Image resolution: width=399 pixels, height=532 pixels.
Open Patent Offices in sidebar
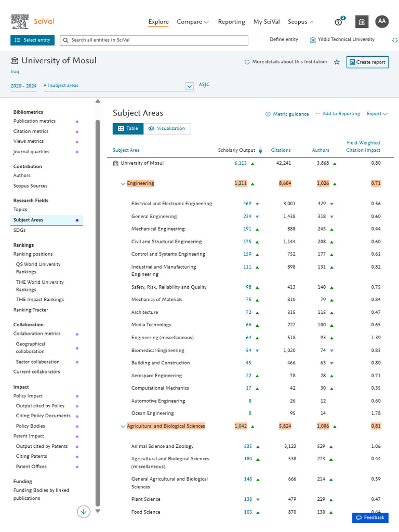click(x=31, y=467)
